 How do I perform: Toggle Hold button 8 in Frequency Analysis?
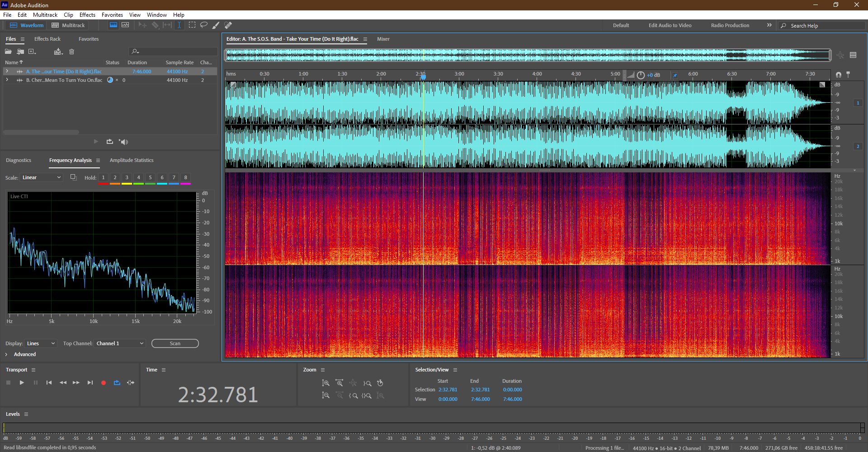coord(186,178)
